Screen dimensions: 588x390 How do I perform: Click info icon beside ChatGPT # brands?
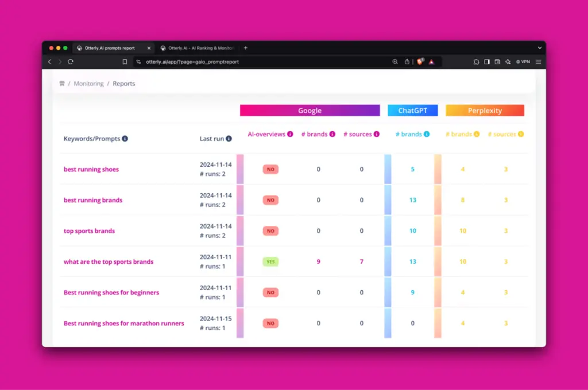click(427, 134)
